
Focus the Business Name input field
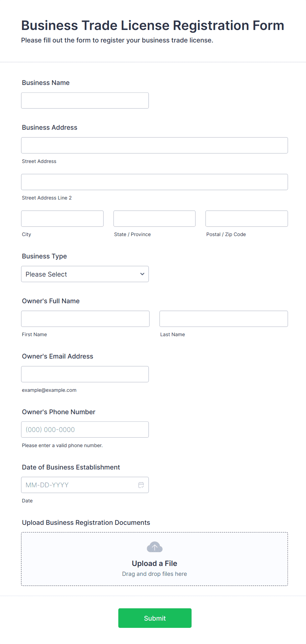pos(85,100)
